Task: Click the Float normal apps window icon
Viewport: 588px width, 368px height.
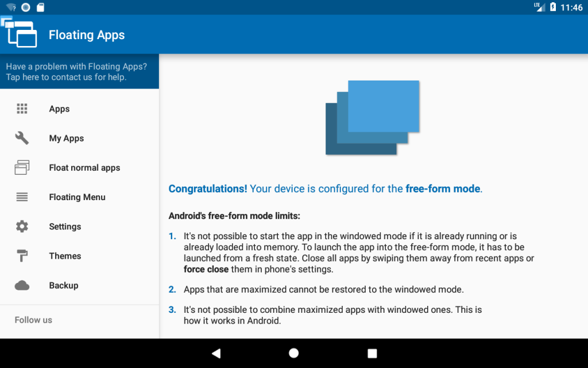Action: 22,167
